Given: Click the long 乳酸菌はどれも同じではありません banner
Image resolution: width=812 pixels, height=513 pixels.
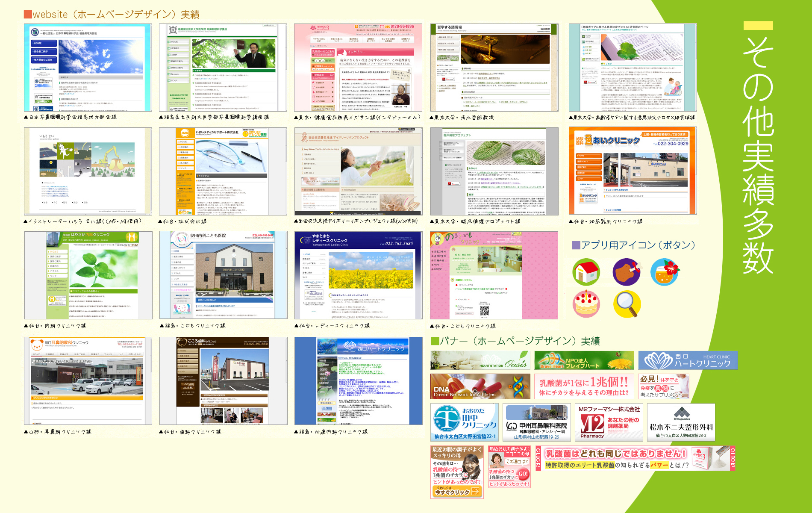Looking at the screenshot, I should click(x=635, y=459).
